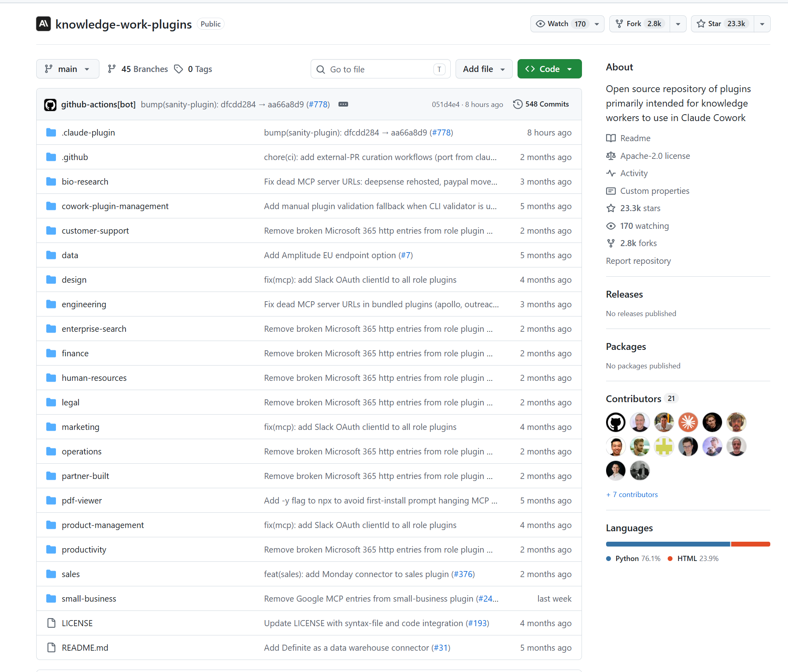Open the first contributor GitHub octocat avatar

[616, 422]
